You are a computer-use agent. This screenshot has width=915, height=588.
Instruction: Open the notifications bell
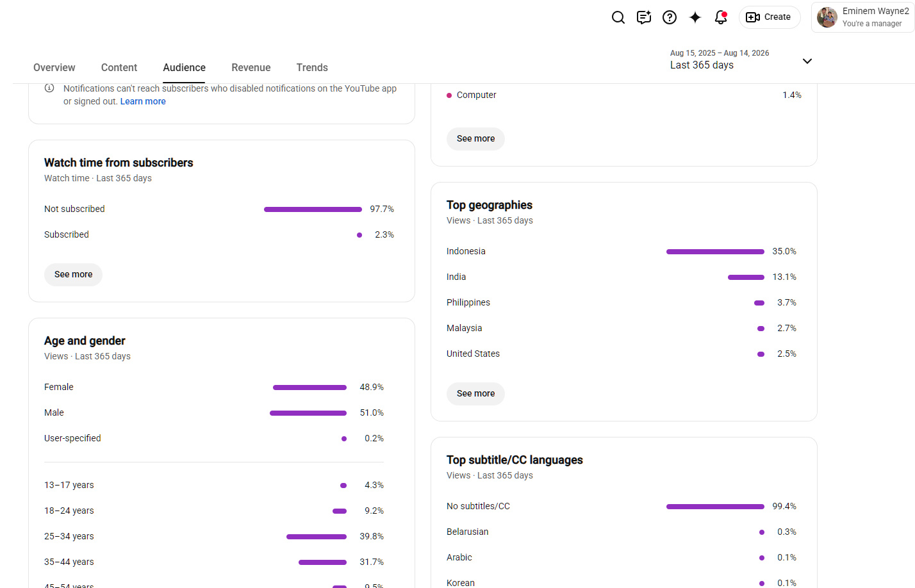pyautogui.click(x=721, y=17)
